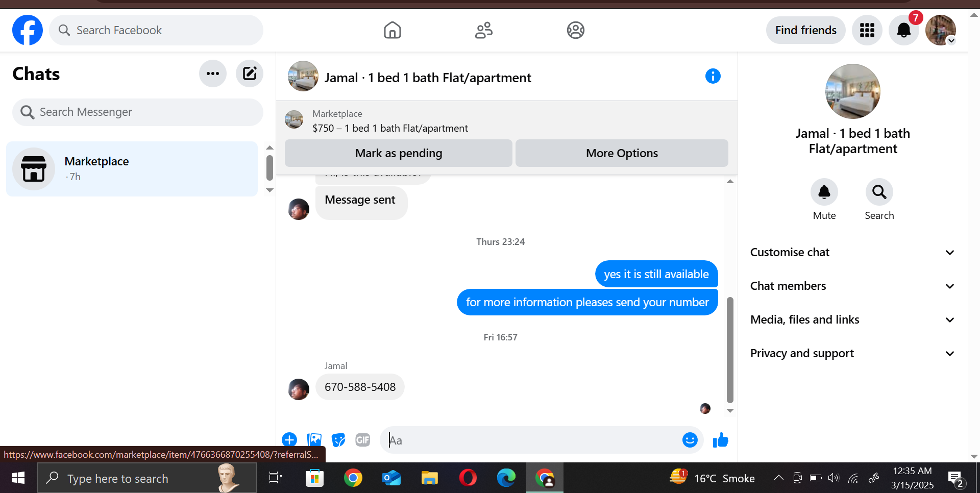Viewport: 980px width, 493px height.
Task: Open network Wi-Fi tray icon
Action: (853, 478)
